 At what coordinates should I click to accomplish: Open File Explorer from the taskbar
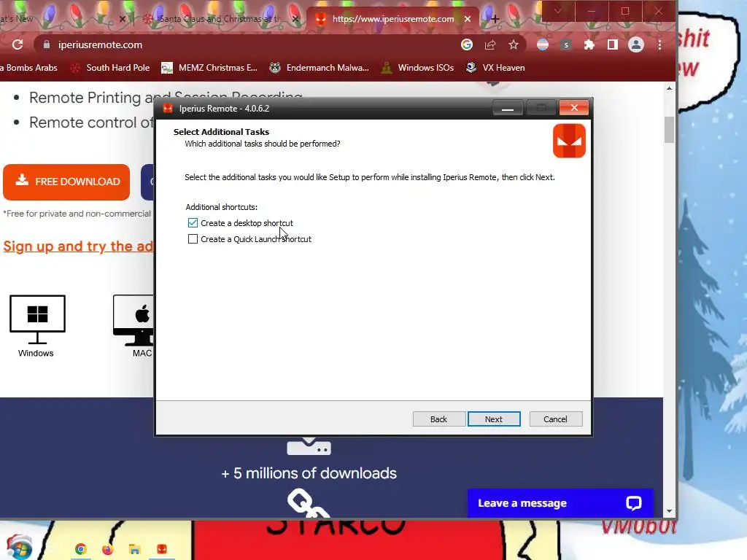[x=134, y=549]
